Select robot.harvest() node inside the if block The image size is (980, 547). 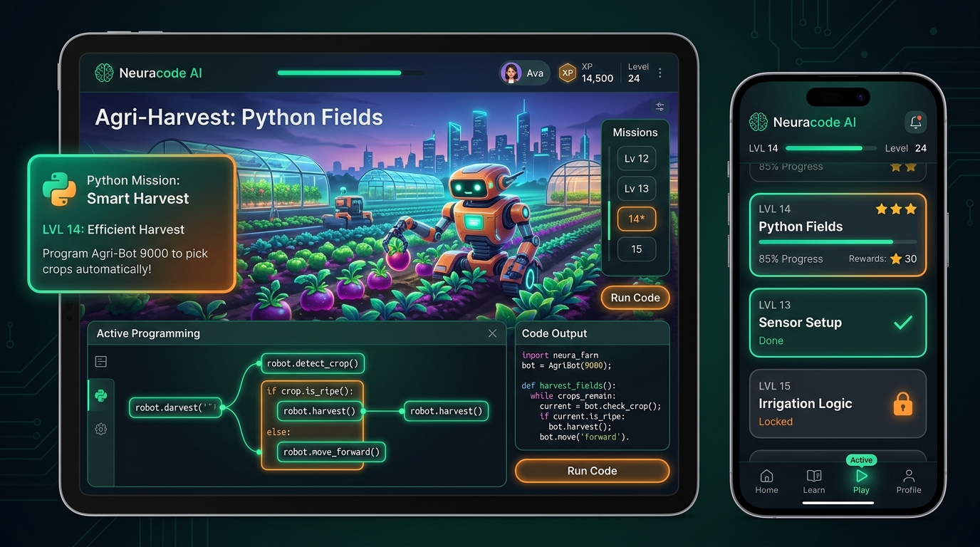pos(320,411)
